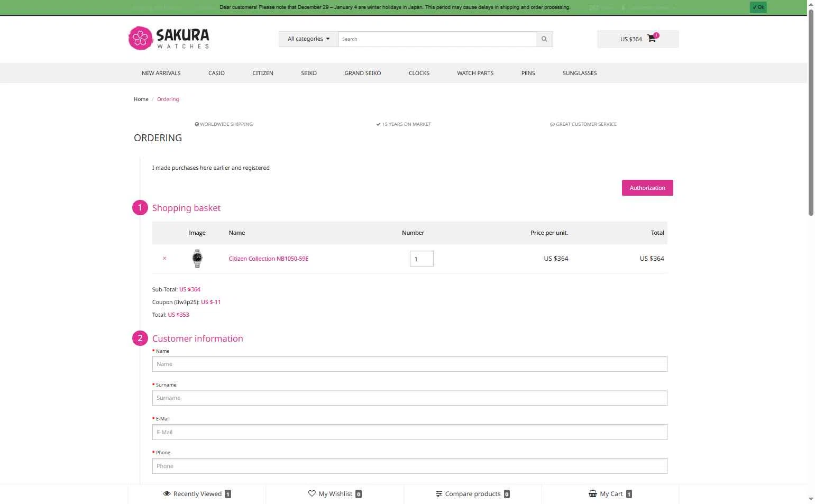Click the E-Mail input field
815x504 pixels.
click(410, 432)
